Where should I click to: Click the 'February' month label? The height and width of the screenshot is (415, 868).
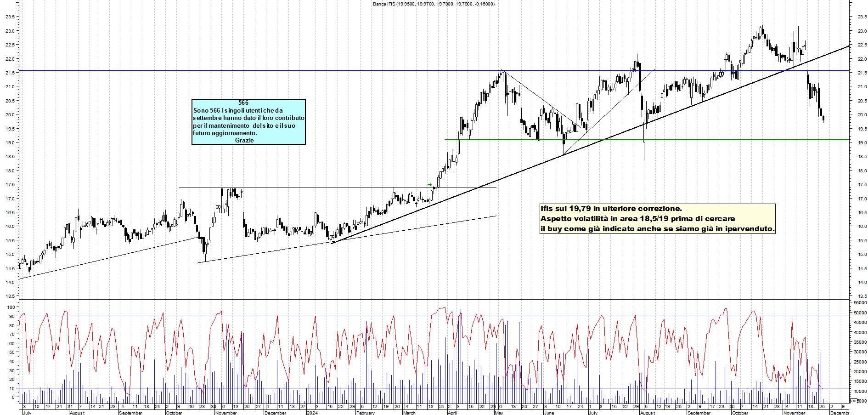click(x=365, y=413)
